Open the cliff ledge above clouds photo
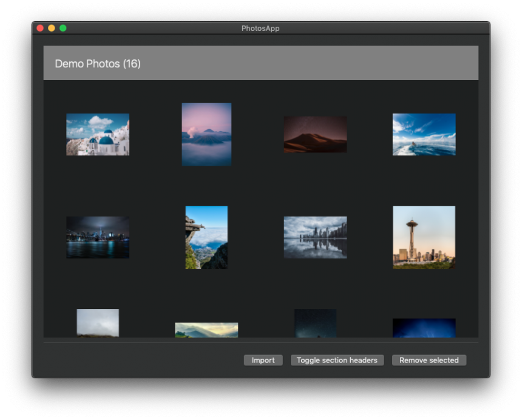 pyautogui.click(x=206, y=237)
